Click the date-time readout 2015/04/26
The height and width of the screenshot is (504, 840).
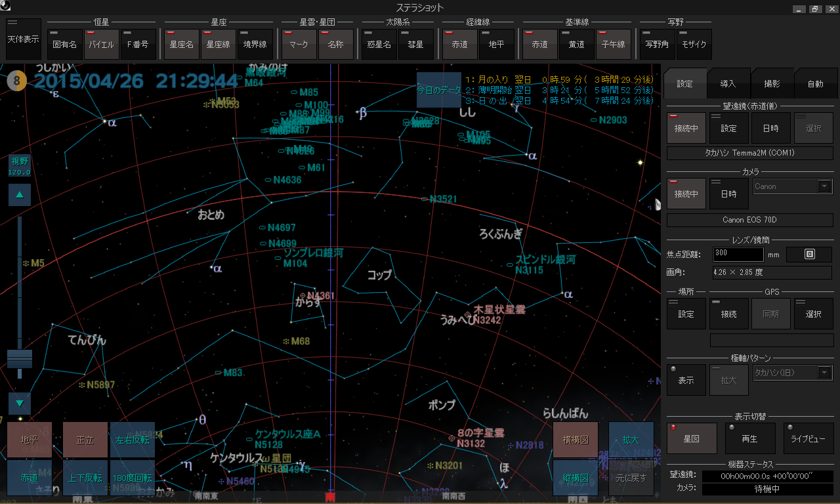[136, 81]
